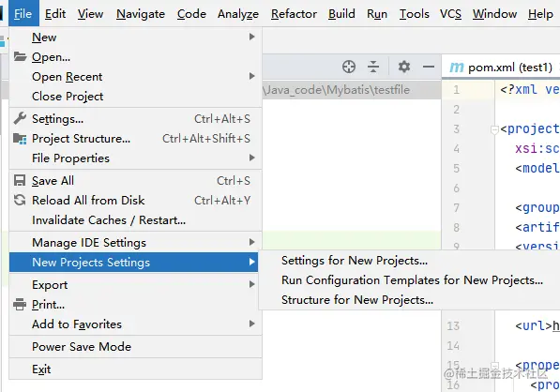Click the New Projects Settings submenu arrow
The image size is (560, 392).
(251, 262)
